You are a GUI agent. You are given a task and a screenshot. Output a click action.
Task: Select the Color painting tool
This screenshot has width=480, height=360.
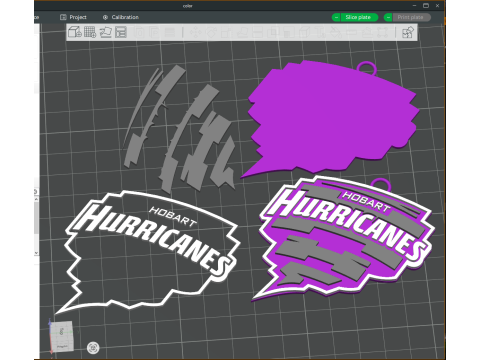coord(336,32)
